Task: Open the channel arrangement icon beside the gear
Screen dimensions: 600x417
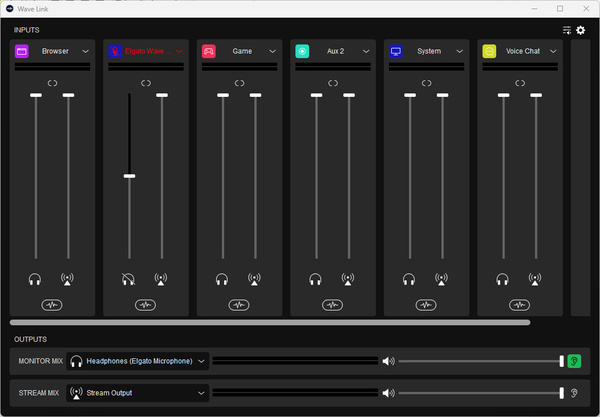Action: point(567,30)
